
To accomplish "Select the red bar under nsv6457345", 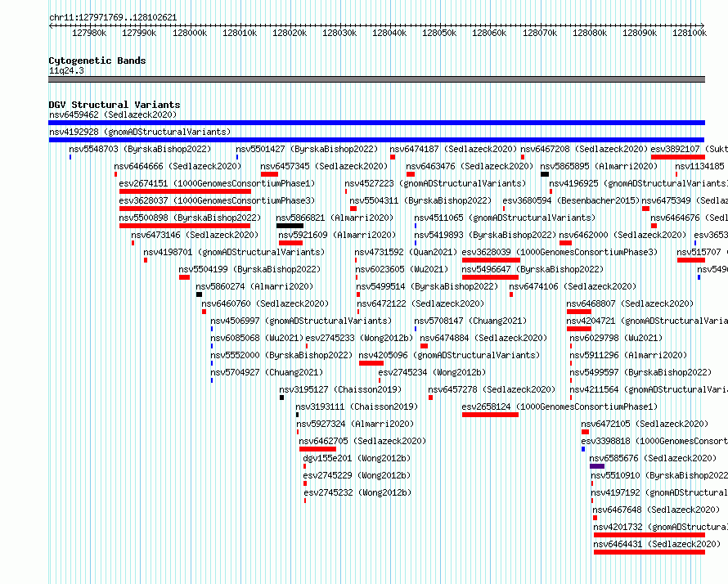I will tap(269, 174).
